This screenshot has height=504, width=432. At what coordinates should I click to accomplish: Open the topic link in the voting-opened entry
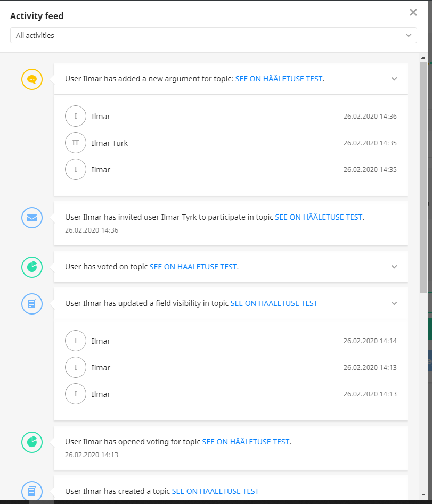(x=246, y=441)
